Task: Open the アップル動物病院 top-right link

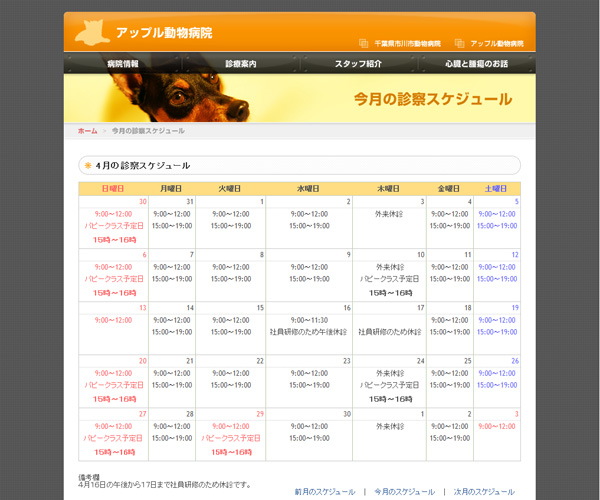Action: 497,44
